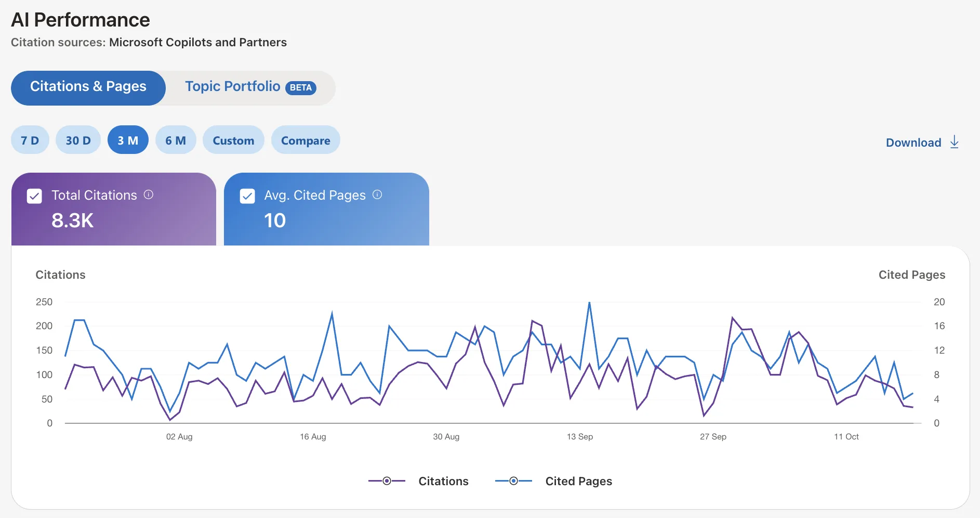Select the 3 M time range
Screen dimensions: 980x518
[128, 140]
